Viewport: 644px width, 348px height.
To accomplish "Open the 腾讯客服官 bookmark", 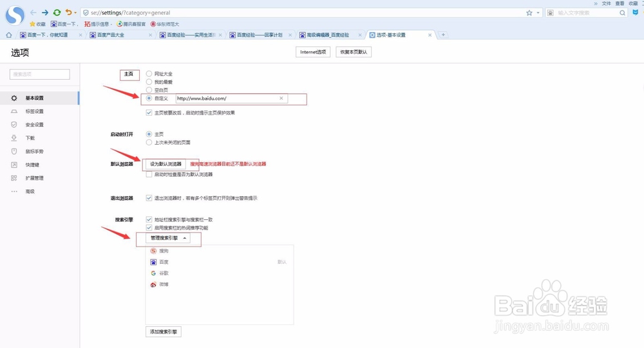I will tap(131, 24).
